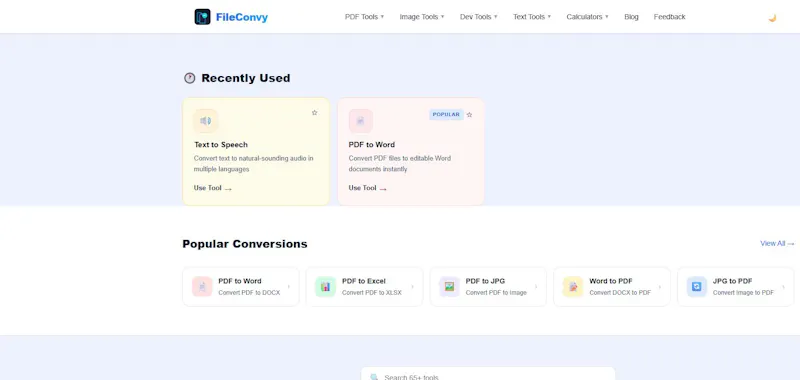
Task: Click chevron on PDF to Excel card
Action: (x=412, y=287)
